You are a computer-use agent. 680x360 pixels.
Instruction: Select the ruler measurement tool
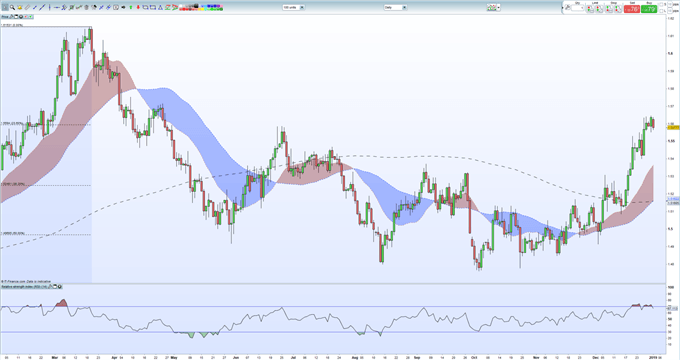tap(27, 7)
